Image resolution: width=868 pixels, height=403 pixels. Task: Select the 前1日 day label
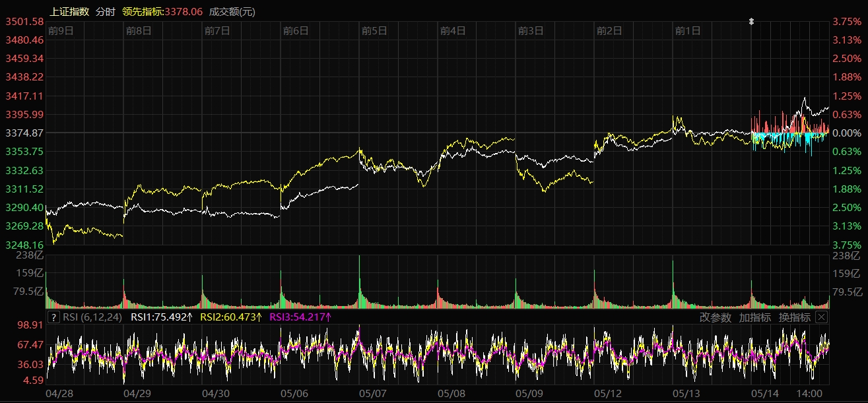(688, 30)
